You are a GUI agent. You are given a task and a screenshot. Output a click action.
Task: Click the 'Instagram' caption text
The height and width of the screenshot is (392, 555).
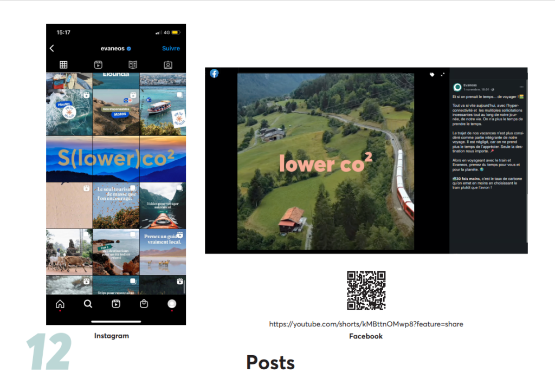(112, 336)
